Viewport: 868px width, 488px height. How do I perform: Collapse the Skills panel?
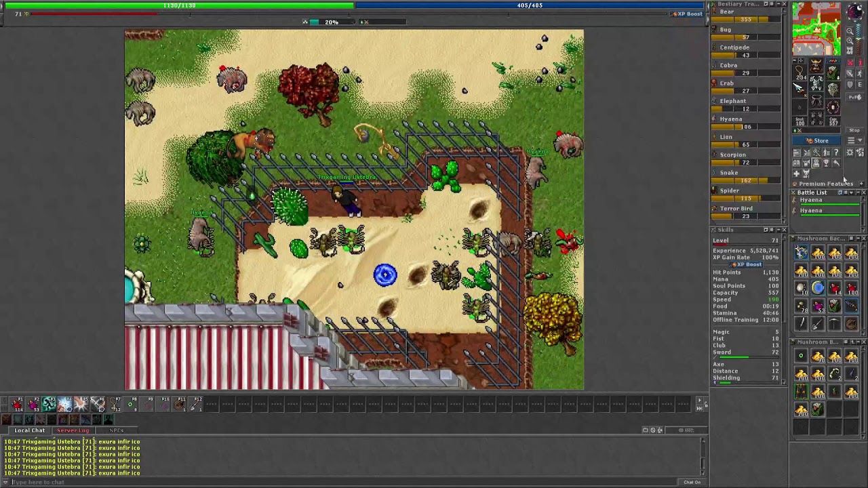[x=778, y=230]
